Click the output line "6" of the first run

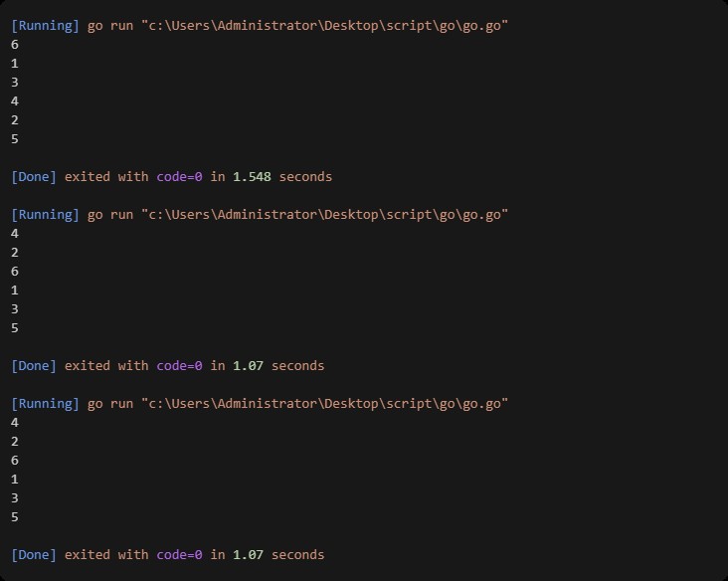[x=15, y=45]
